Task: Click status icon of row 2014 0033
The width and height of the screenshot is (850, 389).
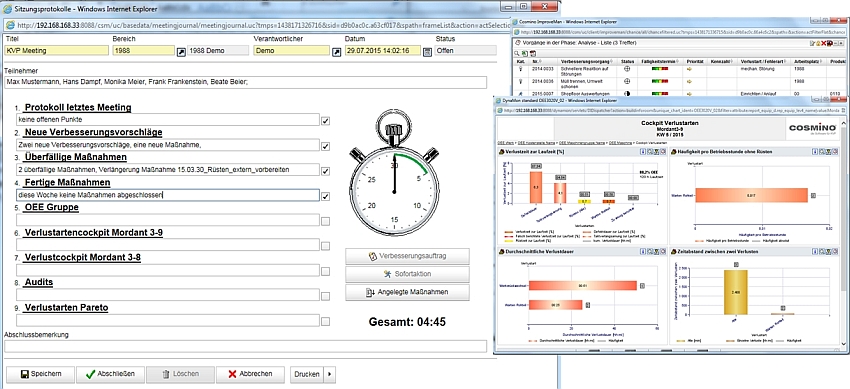Action: point(627,69)
